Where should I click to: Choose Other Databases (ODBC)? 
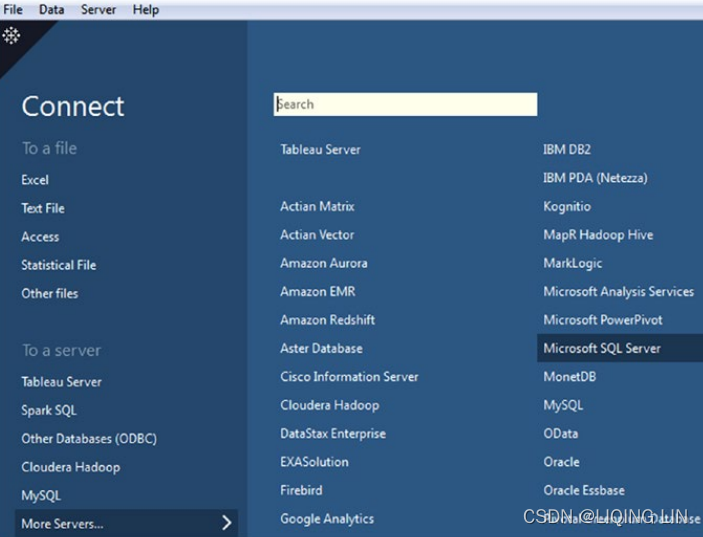(89, 438)
